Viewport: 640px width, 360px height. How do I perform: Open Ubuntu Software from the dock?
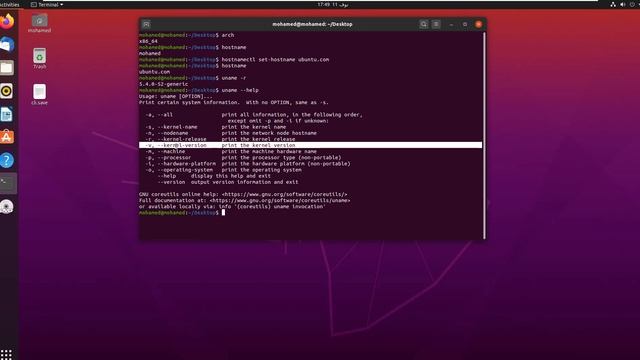tap(7, 137)
